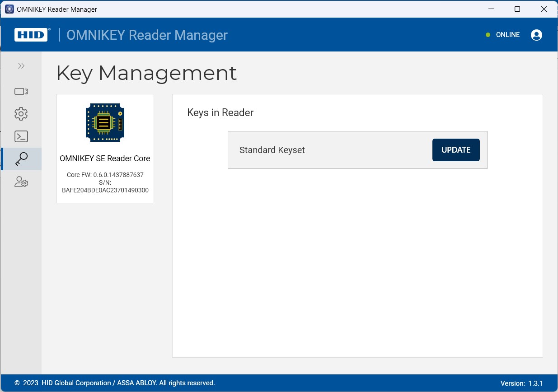Click the OMNIKEY SE Reader Core name
Screen dimensions: 558x392
click(105, 159)
